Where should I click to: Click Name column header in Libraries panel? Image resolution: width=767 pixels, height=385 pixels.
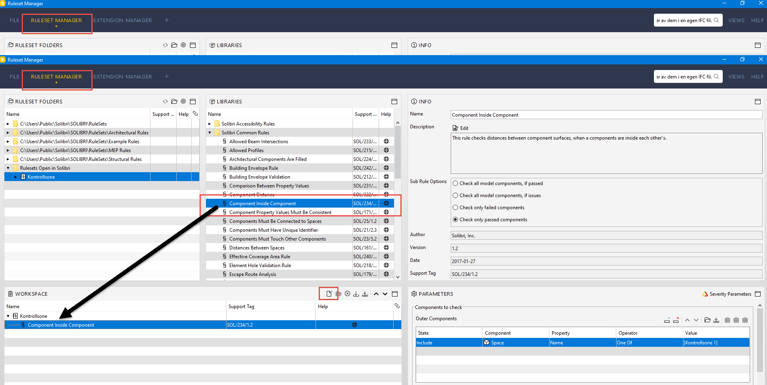214,114
